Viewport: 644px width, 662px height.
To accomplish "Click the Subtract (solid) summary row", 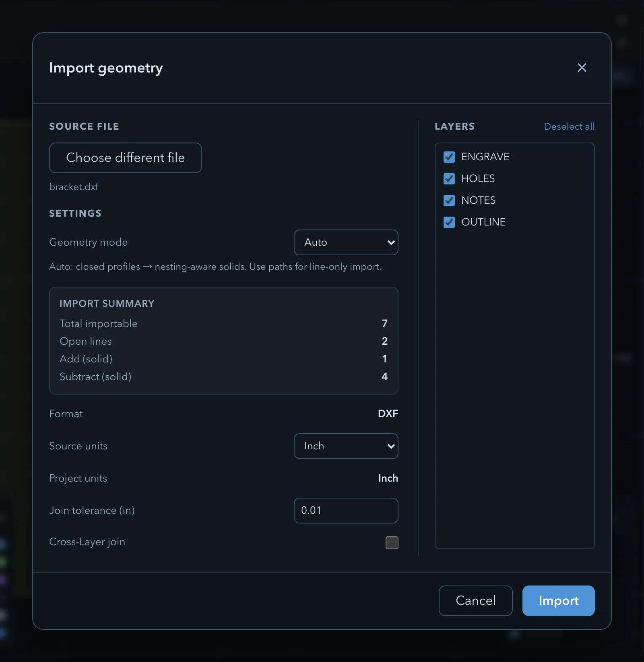I will pyautogui.click(x=224, y=377).
